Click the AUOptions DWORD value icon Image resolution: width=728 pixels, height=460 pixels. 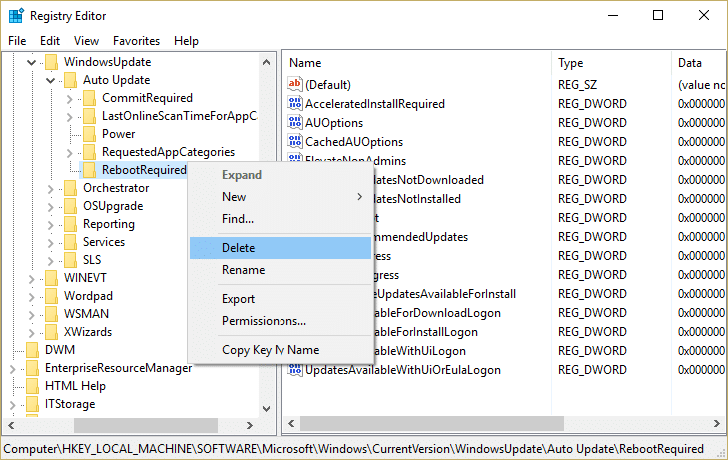295,123
